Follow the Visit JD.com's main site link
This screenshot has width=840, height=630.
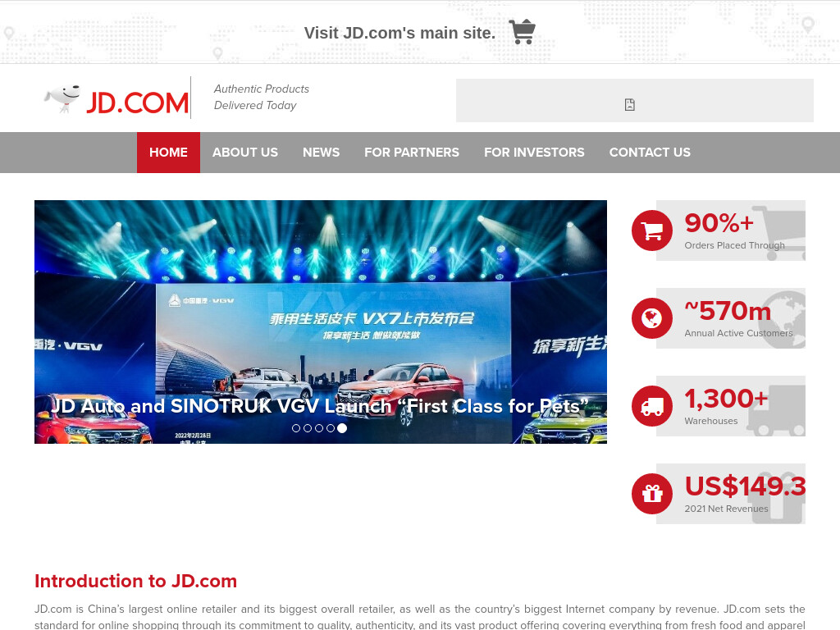pos(399,33)
